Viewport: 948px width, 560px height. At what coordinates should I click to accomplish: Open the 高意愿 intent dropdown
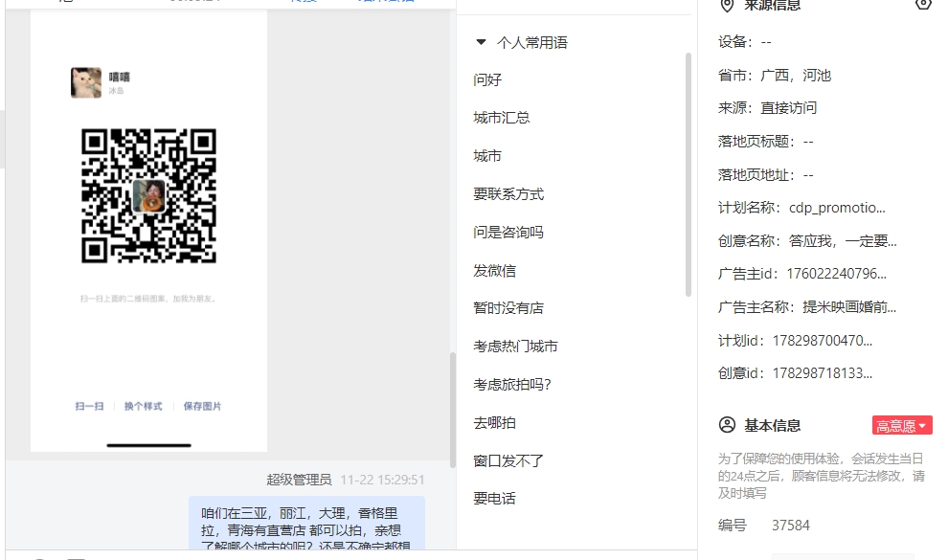coord(902,425)
